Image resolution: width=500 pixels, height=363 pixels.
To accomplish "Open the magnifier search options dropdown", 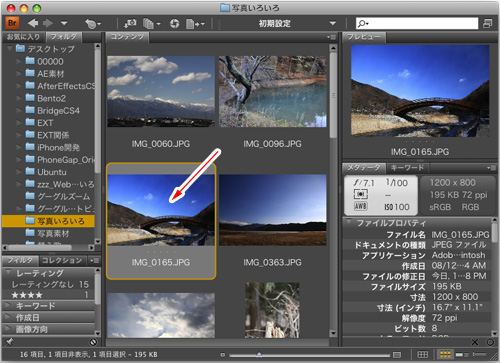I will [x=363, y=24].
